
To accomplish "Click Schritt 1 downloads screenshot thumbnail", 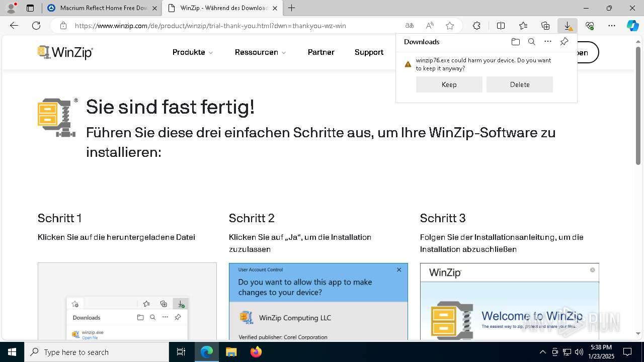I will pyautogui.click(x=127, y=301).
